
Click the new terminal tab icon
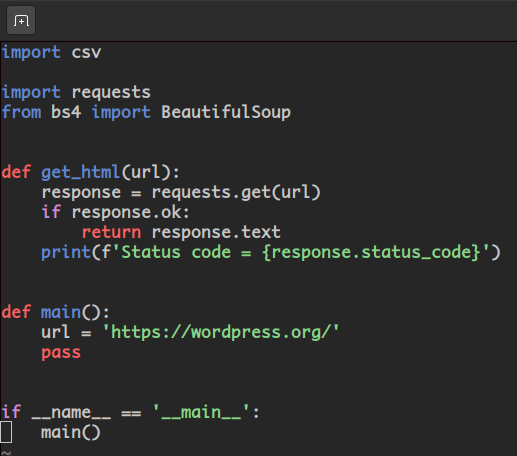(x=21, y=21)
